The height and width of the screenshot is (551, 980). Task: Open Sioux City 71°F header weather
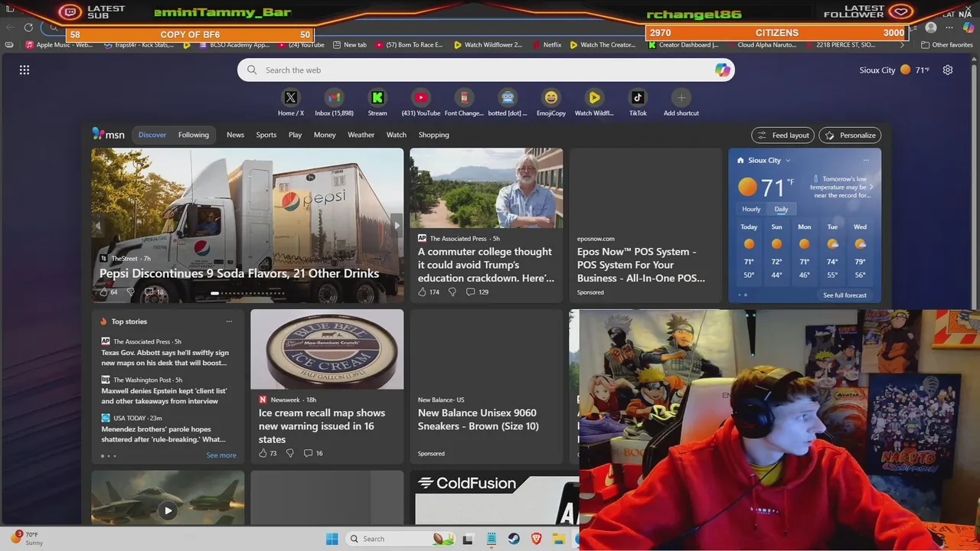coord(894,70)
